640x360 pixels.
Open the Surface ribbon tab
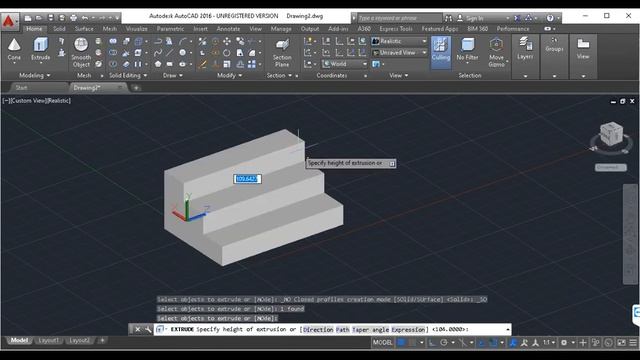[84, 29]
